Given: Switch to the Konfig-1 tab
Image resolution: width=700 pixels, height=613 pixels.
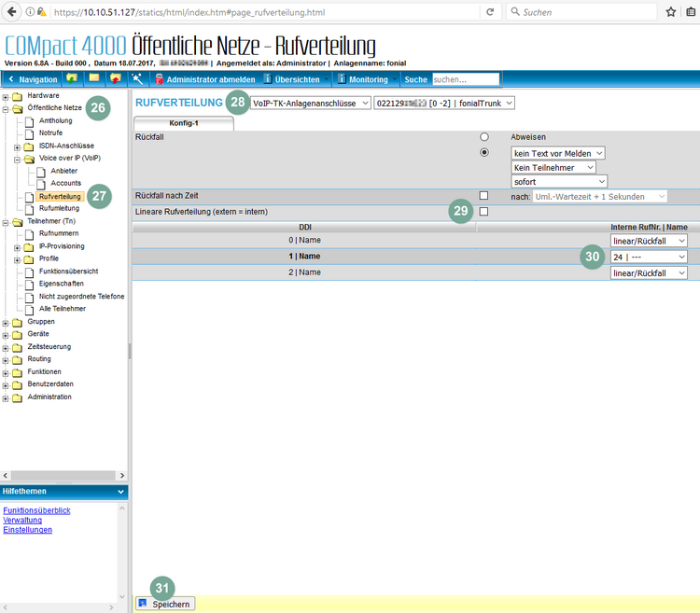Looking at the screenshot, I should coord(184,123).
